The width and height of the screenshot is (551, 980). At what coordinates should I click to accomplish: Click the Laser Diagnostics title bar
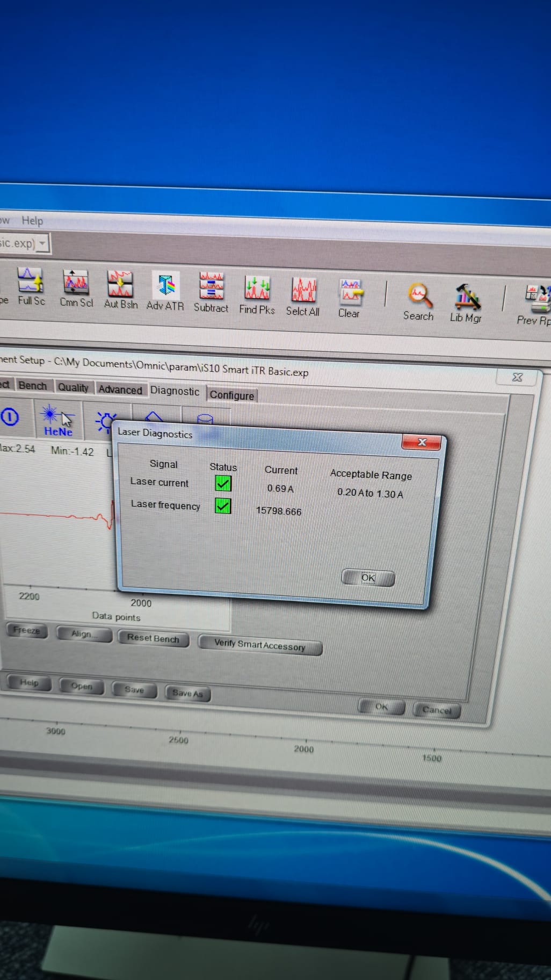tap(258, 436)
